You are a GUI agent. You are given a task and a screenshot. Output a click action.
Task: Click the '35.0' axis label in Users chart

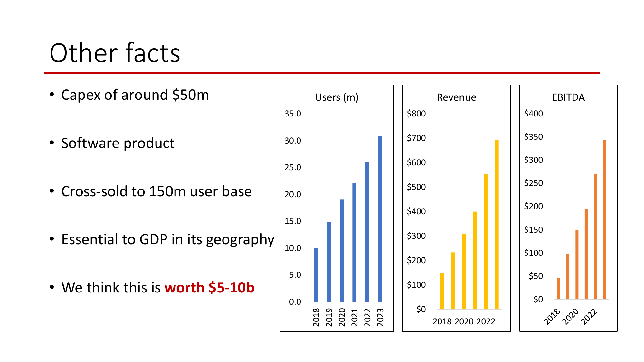tap(293, 114)
